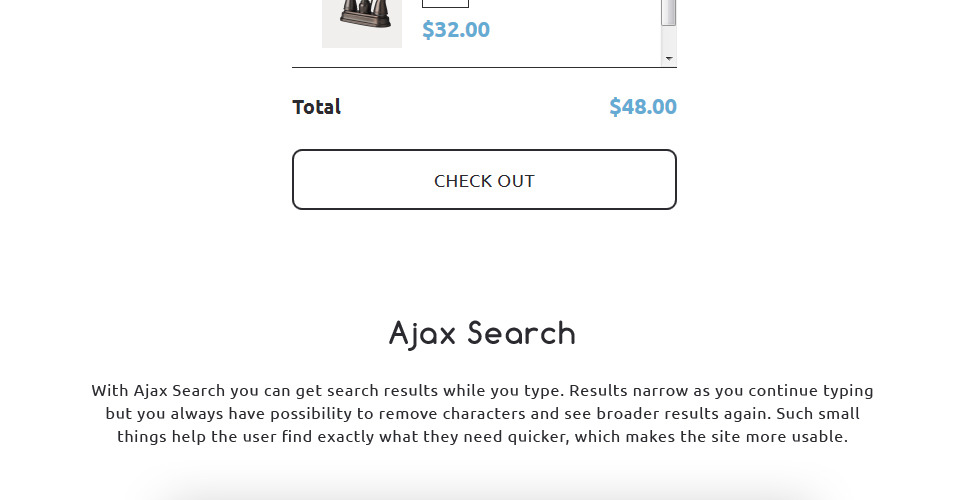Image resolution: width=965 pixels, height=500 pixels.
Task: Click the text "Results narrow as you continue typing"
Action: point(720,390)
